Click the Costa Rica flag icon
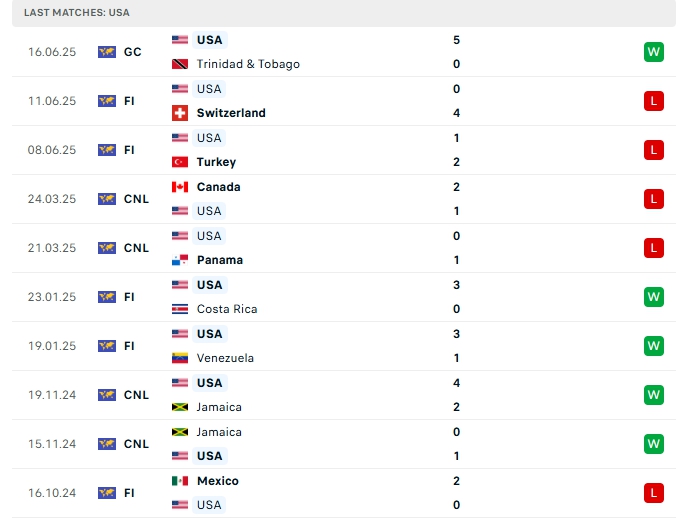686x518 pixels. click(180, 309)
